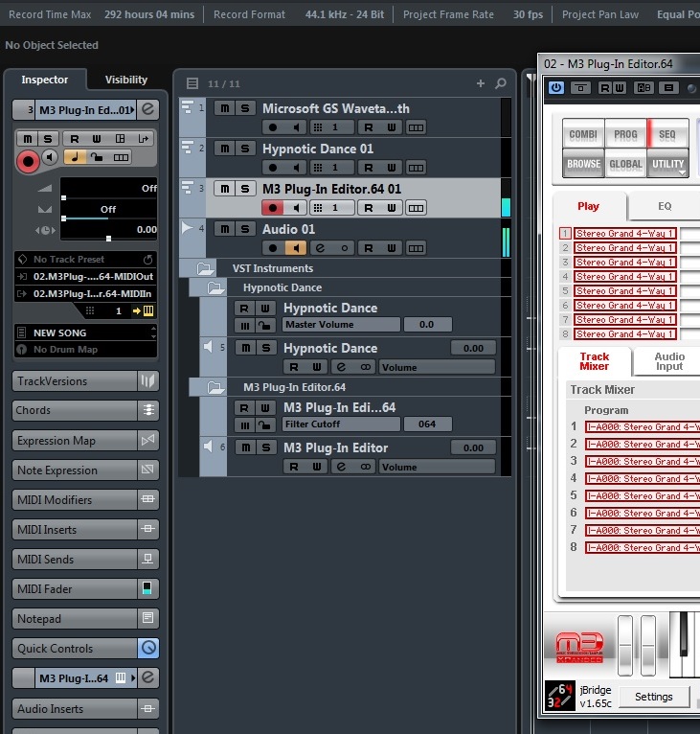This screenshot has height=734, width=700.
Task: Click plug-in preset management button
Action: pyautogui.click(x=669, y=87)
